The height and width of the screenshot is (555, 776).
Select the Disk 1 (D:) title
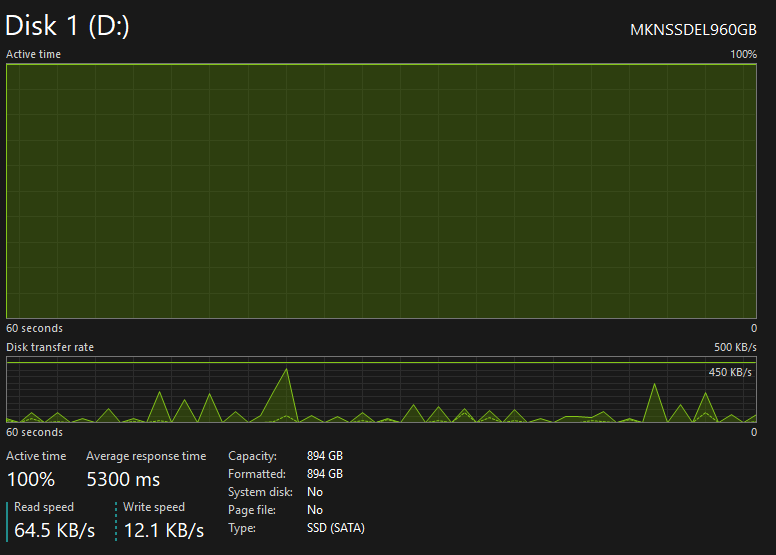(x=67, y=26)
